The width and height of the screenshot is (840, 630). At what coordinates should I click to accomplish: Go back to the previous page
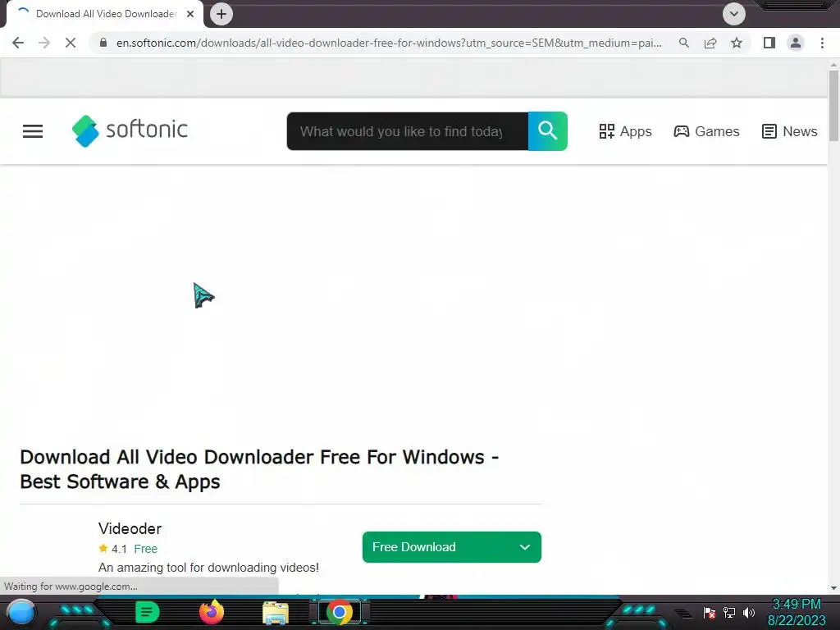pyautogui.click(x=18, y=43)
